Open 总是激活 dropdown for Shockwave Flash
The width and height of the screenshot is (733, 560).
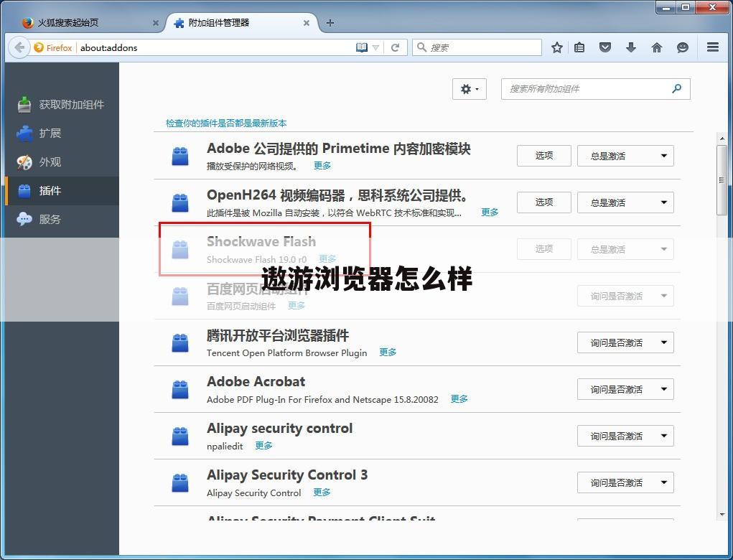click(x=625, y=249)
